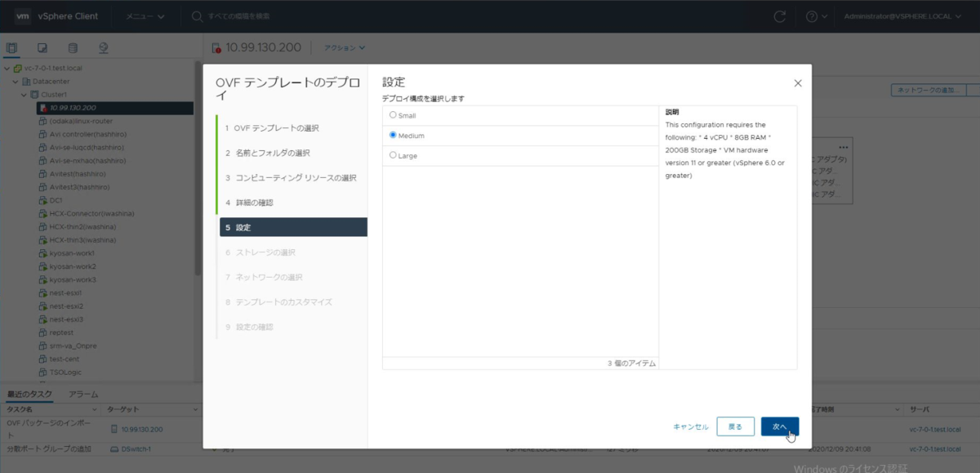Click キャンセル to cancel the wizard
Viewport: 980px width, 473px height.
pyautogui.click(x=690, y=426)
